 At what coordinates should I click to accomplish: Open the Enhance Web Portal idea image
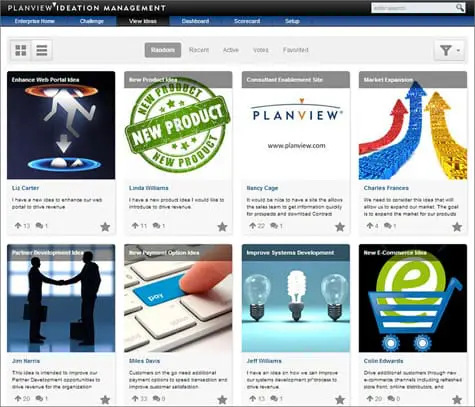(x=61, y=125)
